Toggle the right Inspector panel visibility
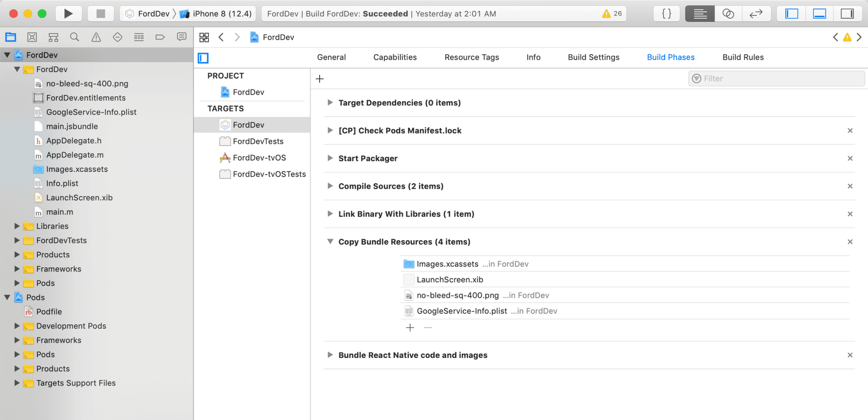Screen dimensions: 868x420 (x=847, y=14)
